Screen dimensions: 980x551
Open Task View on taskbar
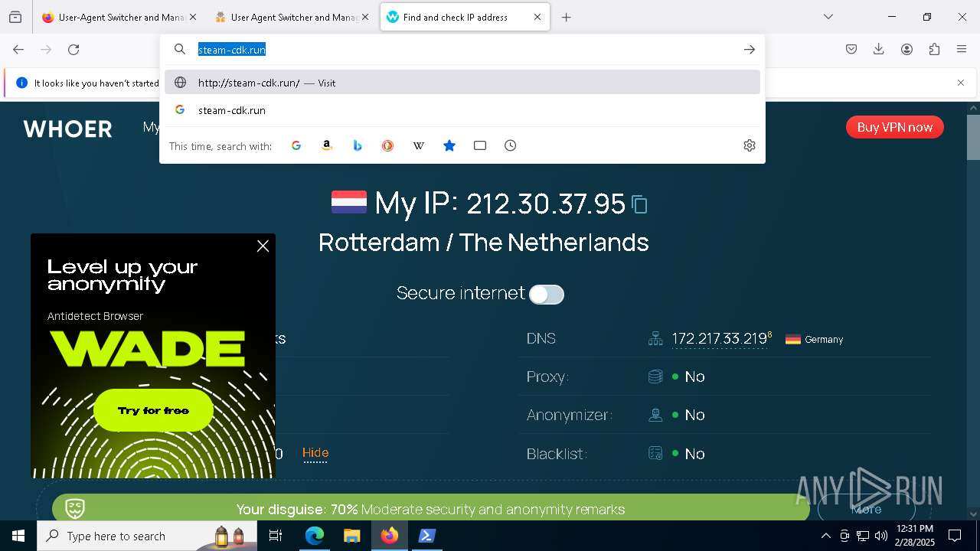276,536
